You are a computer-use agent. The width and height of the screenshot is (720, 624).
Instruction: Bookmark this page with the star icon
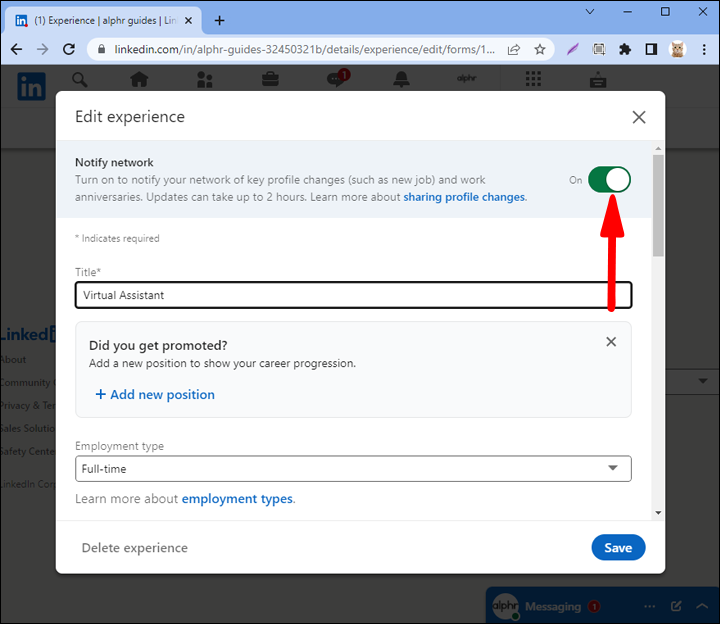[540, 49]
